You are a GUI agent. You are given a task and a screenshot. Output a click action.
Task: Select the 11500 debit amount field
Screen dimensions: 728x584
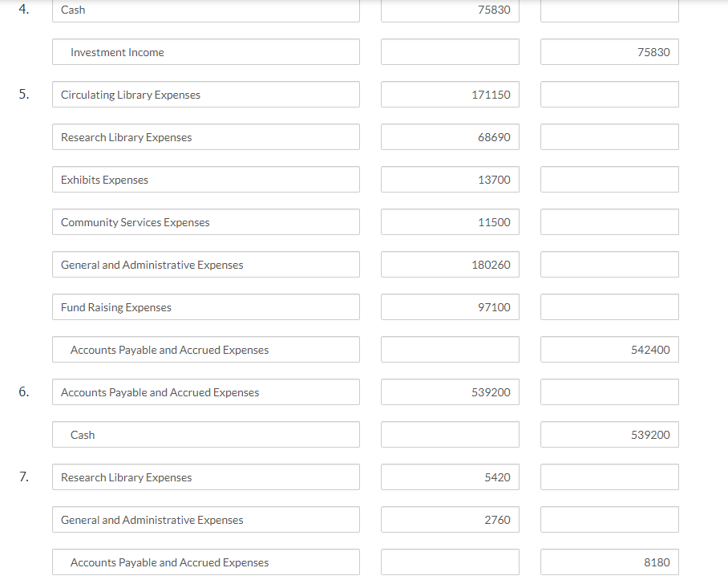[450, 221]
